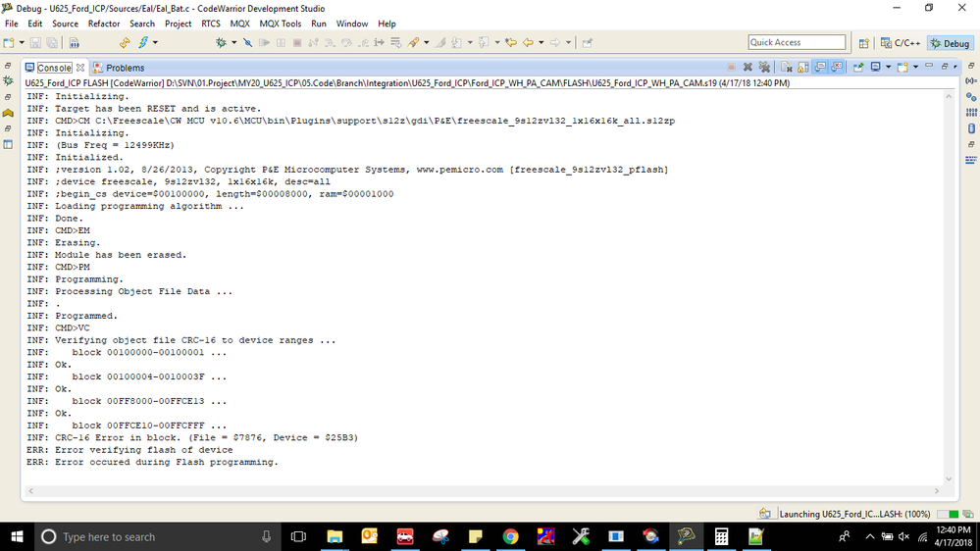The width and height of the screenshot is (980, 551).
Task: Open the flash programmer dropdown arrow
Action: pos(155,42)
